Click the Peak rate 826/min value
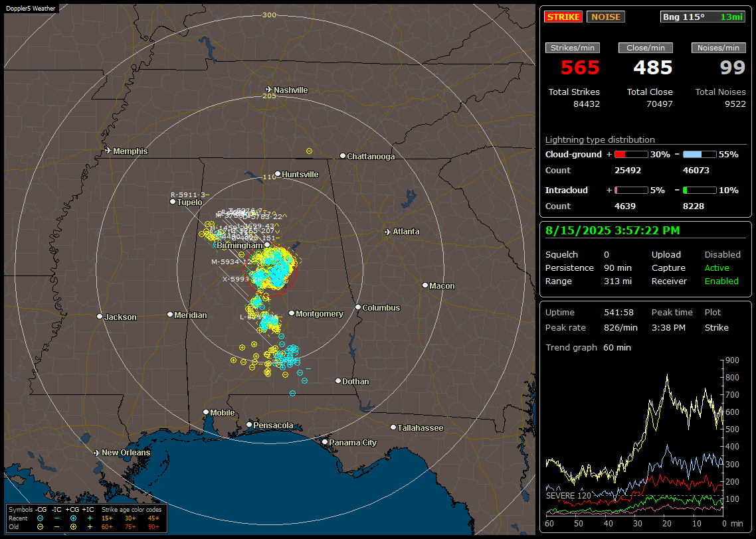 [x=620, y=327]
